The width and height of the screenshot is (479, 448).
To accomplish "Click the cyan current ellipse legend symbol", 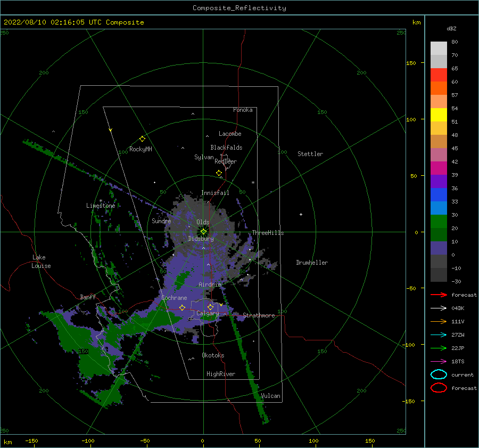I will coord(439,374).
